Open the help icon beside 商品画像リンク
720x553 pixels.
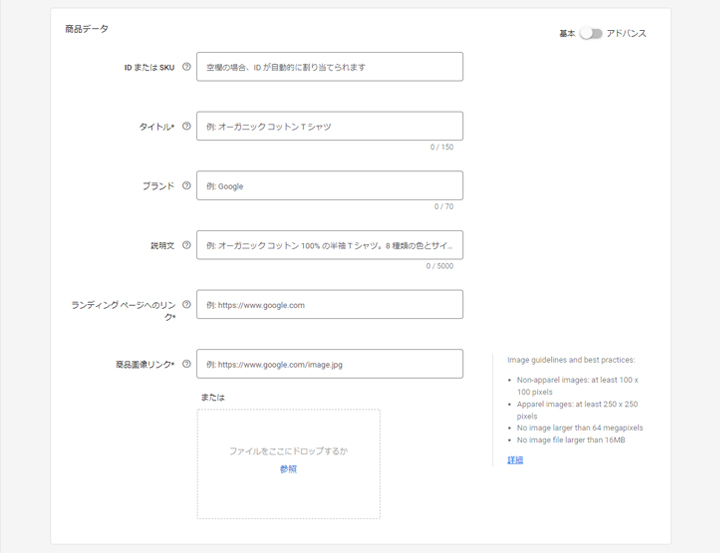coord(187,364)
